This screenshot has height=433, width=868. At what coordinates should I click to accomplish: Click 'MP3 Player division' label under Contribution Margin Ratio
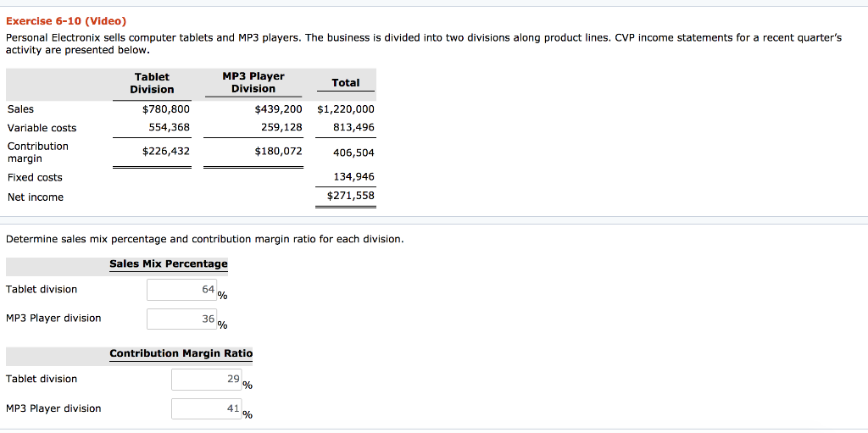[53, 408]
